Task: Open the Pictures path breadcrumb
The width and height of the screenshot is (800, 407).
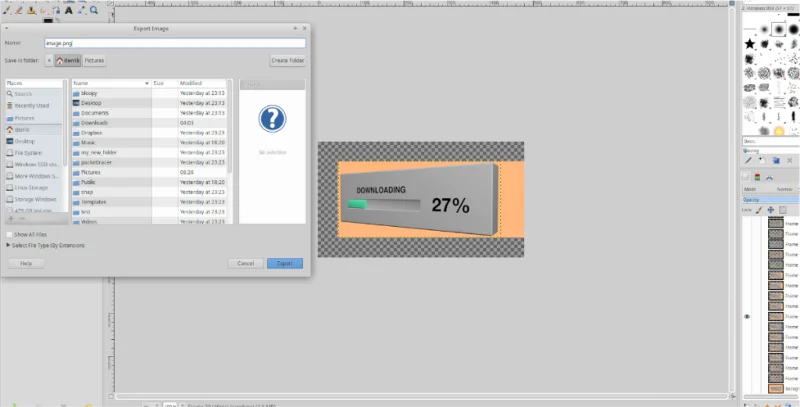Action: coord(94,61)
